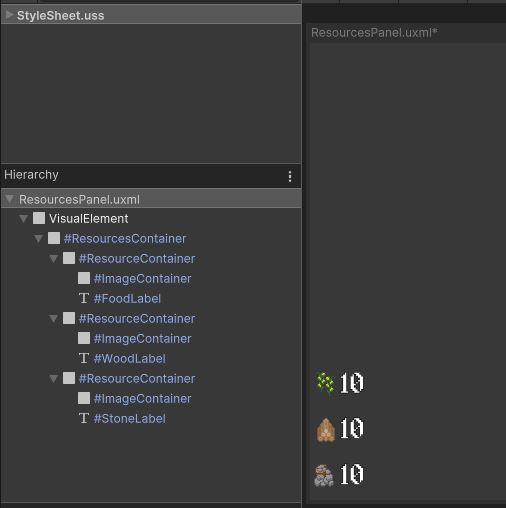This screenshot has width=506, height=508.
Task: Click the T label icon of #StoneLabel
Action: (x=84, y=418)
